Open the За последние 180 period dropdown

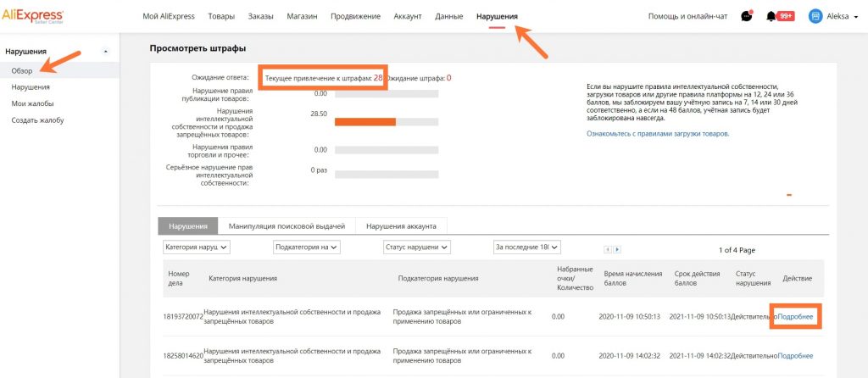(527, 247)
